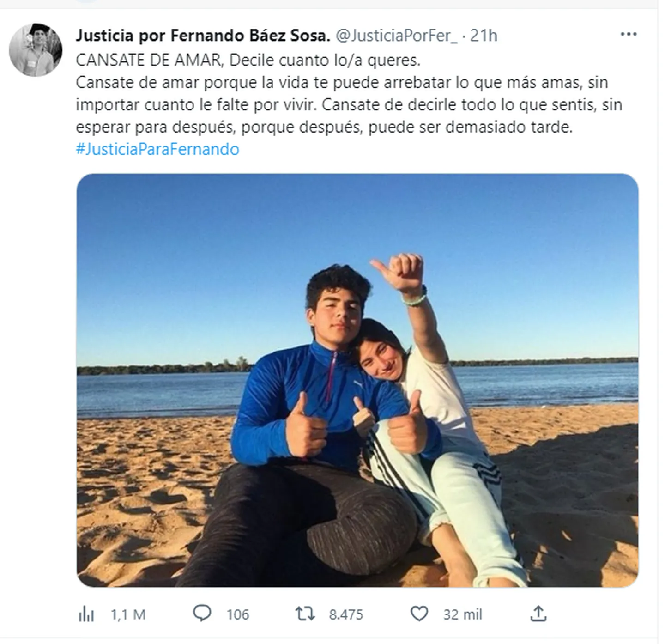Click the tweet paragraph ending demasiado tarde
The image size is (665, 644).
click(349, 105)
